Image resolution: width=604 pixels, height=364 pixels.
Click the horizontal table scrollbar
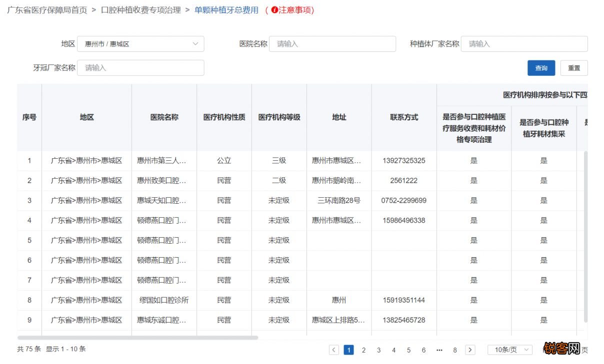138,338
